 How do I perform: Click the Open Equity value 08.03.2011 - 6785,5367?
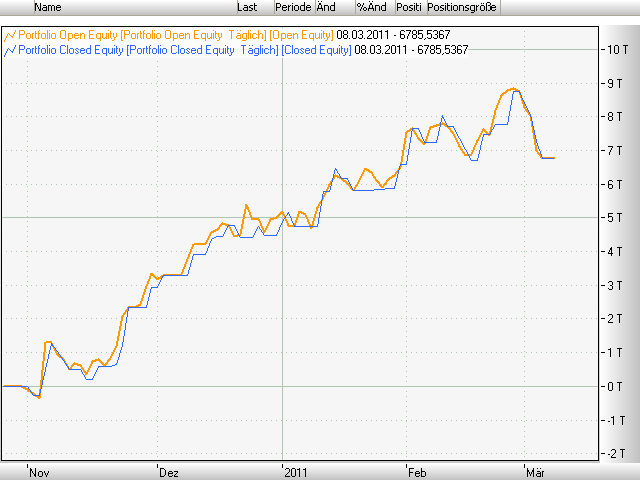(393, 35)
